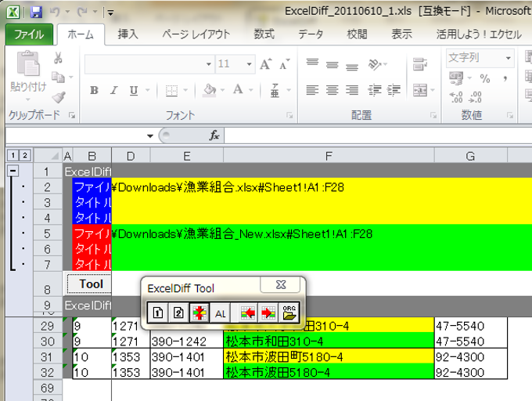The height and width of the screenshot is (401, 532).
Task: Switch to the データ tab
Action: [311, 34]
